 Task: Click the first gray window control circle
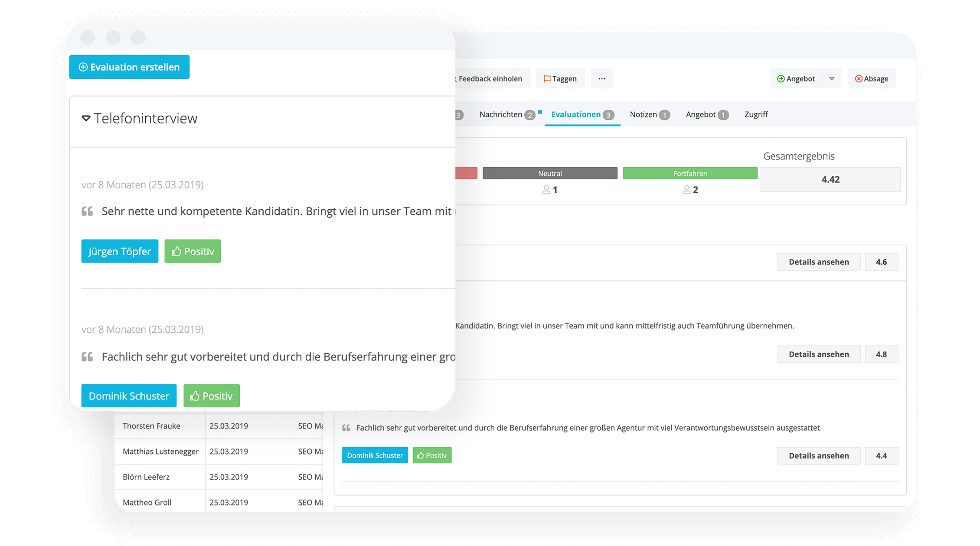coord(88,37)
